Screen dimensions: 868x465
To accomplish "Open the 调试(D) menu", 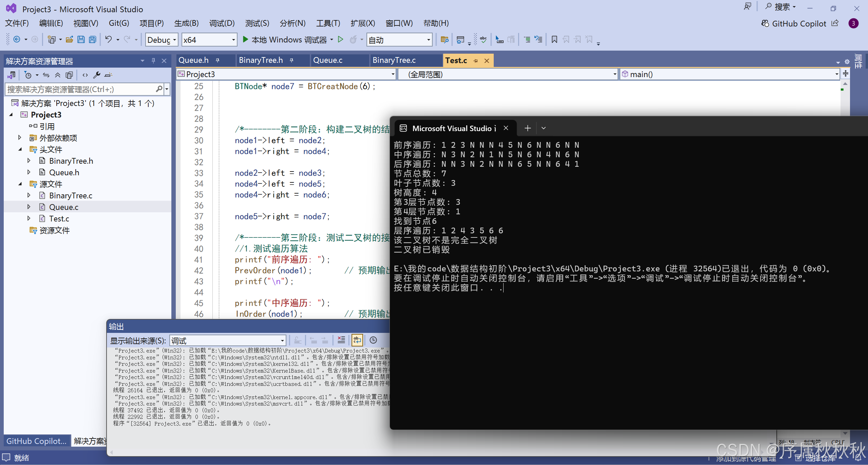I will click(222, 23).
